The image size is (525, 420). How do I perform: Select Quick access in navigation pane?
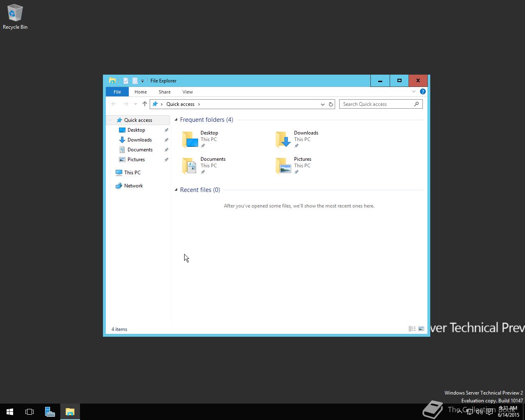tap(138, 120)
